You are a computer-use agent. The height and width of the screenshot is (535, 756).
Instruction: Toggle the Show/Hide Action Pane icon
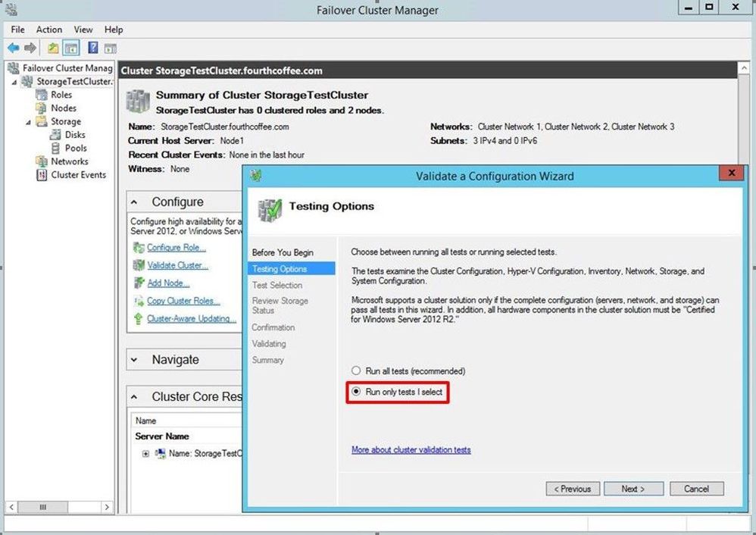[111, 48]
